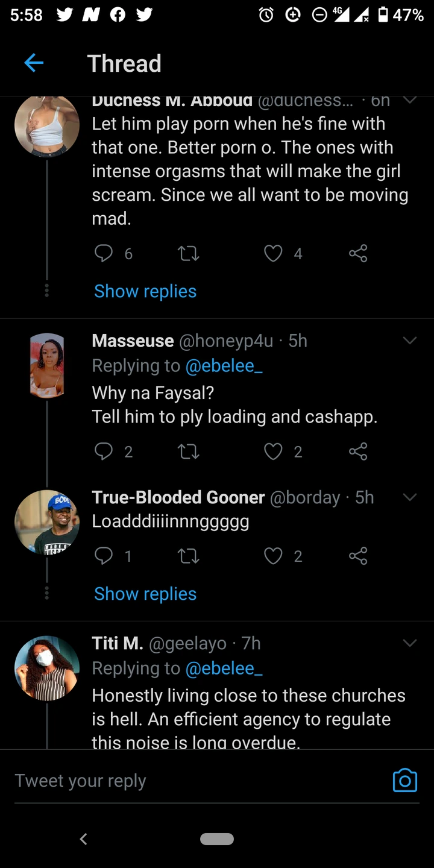Open the camera icon in reply bar

click(404, 780)
